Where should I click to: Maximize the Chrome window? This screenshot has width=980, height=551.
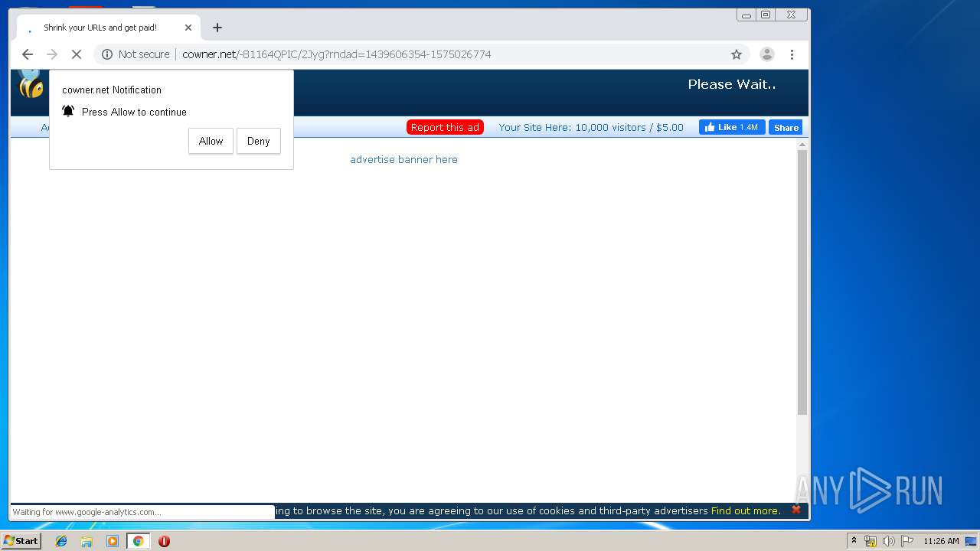(x=766, y=15)
